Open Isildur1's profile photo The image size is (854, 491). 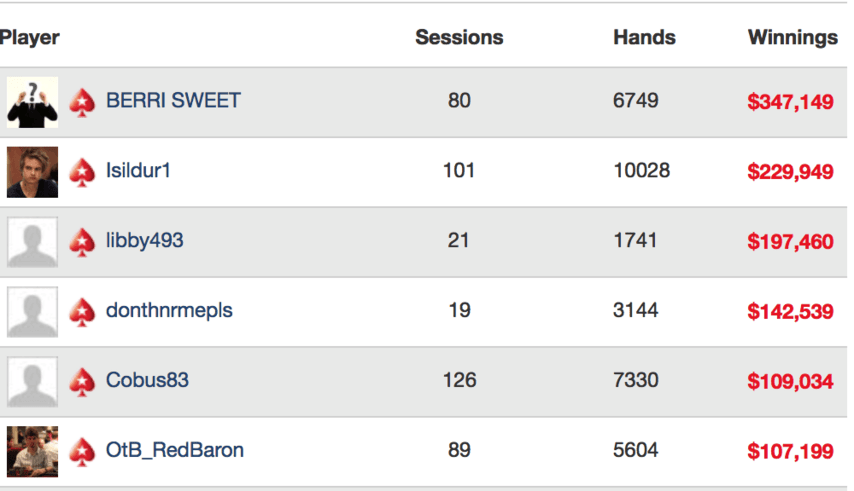click(x=32, y=172)
